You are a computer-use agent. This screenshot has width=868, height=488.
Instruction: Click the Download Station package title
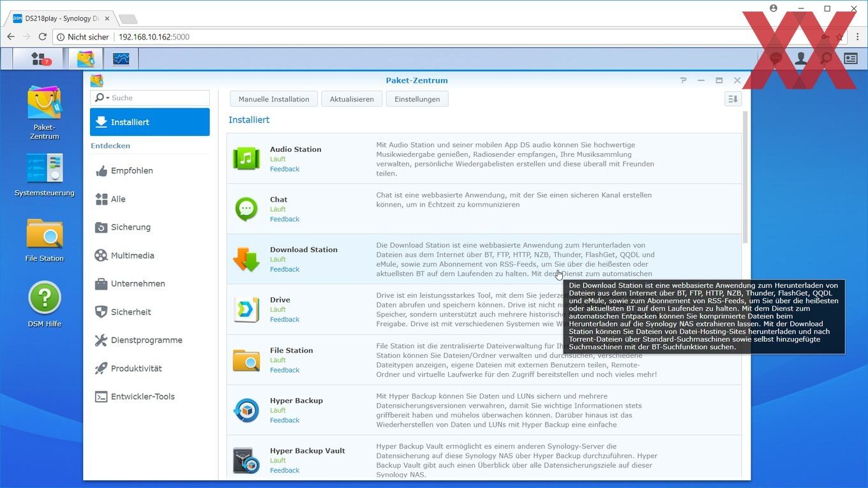(304, 249)
